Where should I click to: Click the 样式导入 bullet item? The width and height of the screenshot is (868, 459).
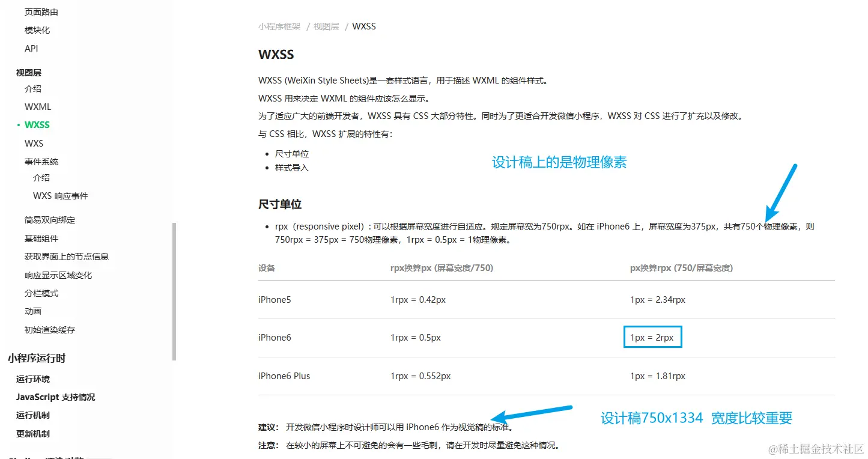point(292,168)
